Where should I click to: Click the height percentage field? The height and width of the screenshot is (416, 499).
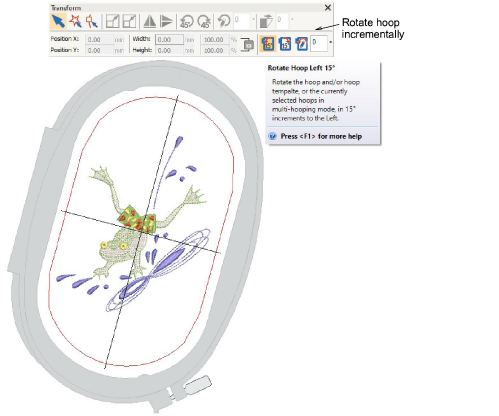(215, 51)
